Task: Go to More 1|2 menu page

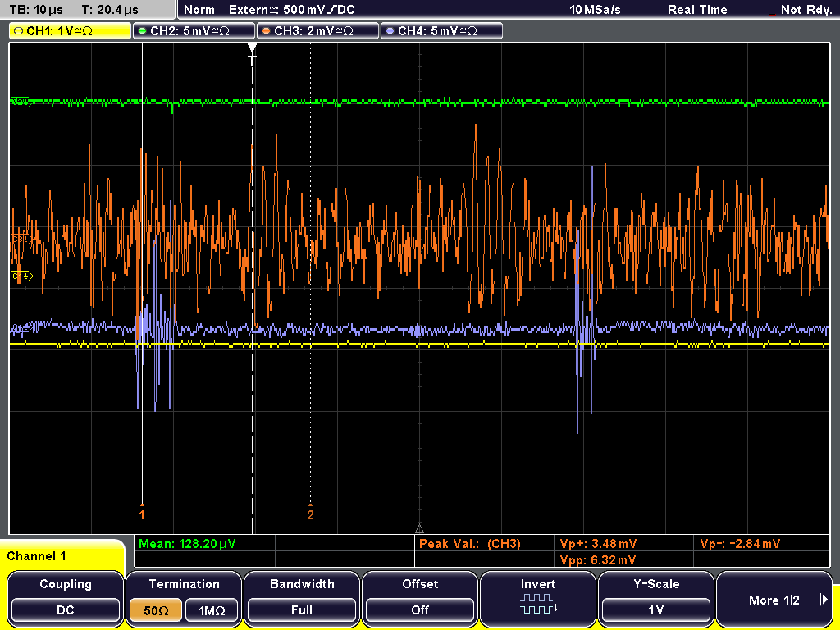Action: (774, 600)
